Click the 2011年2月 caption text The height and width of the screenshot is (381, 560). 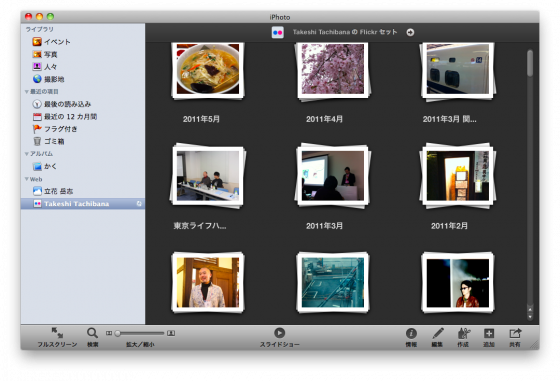click(x=449, y=226)
